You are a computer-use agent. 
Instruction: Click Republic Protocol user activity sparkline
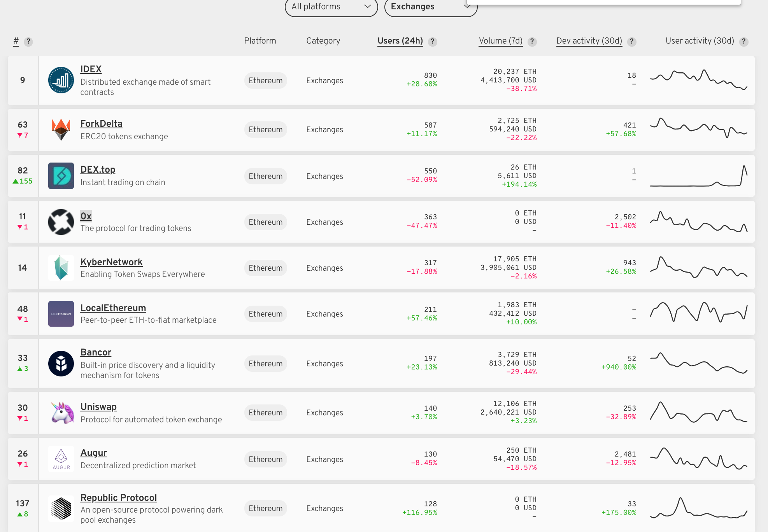click(x=699, y=508)
